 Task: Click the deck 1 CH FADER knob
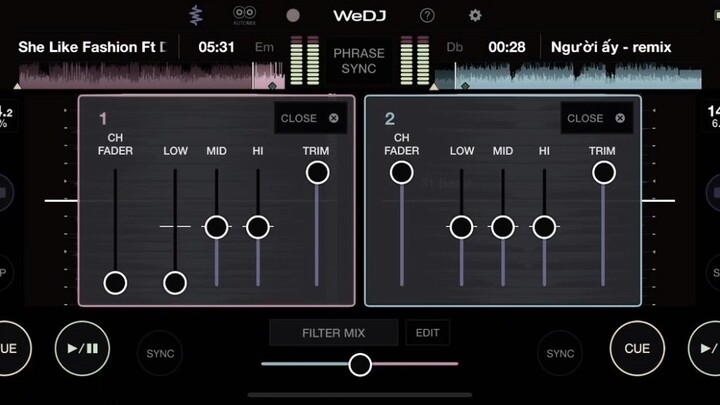(115, 283)
